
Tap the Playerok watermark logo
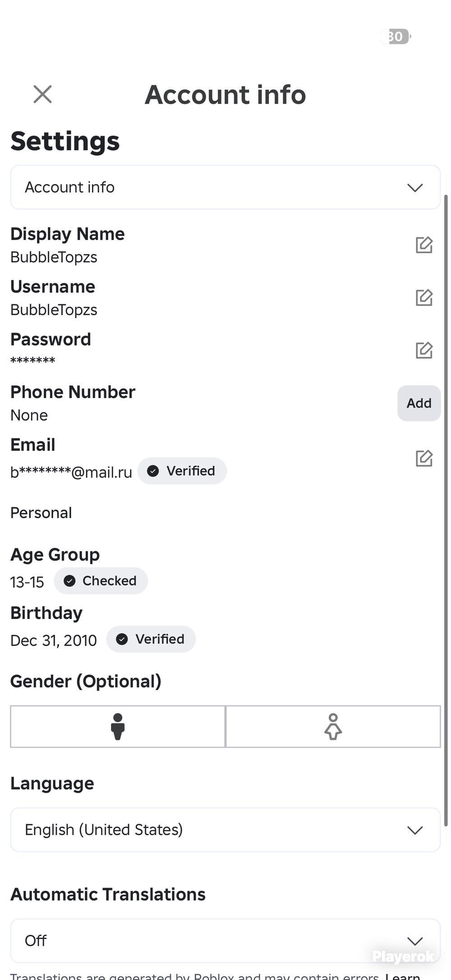pos(403,956)
